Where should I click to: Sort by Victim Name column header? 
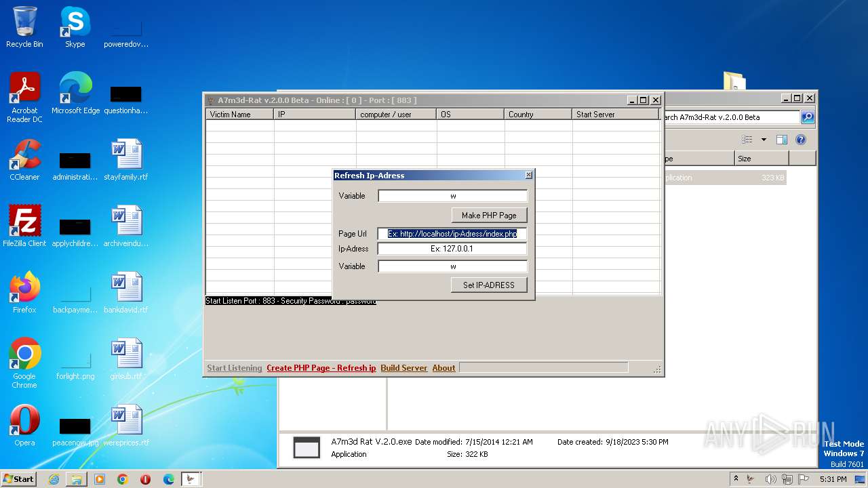[x=240, y=115]
